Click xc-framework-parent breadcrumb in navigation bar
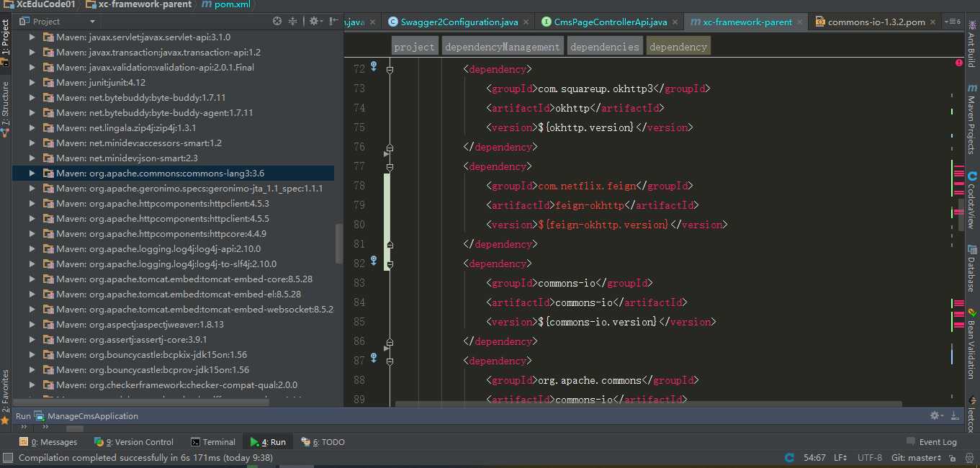Screen dimensions: 980x468 pyautogui.click(x=138, y=5)
